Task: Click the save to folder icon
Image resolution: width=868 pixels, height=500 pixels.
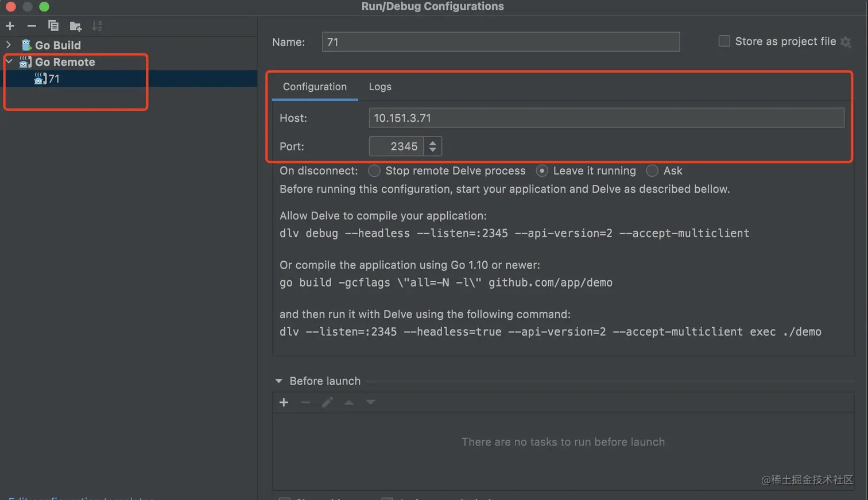Action: [x=75, y=26]
